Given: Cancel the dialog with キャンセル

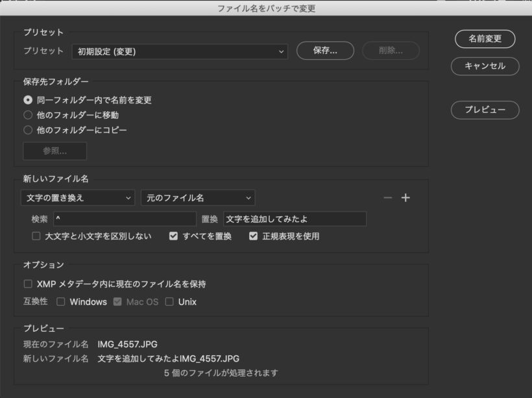Looking at the screenshot, I should pos(485,66).
